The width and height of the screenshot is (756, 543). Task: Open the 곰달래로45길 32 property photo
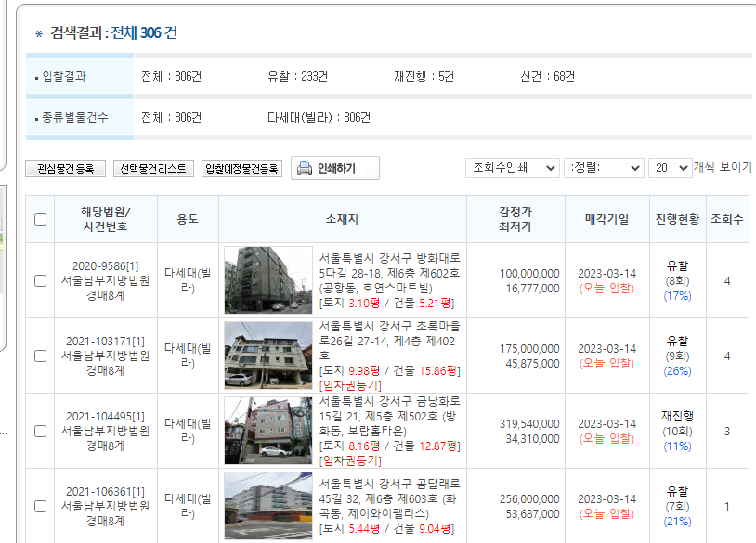point(268,506)
